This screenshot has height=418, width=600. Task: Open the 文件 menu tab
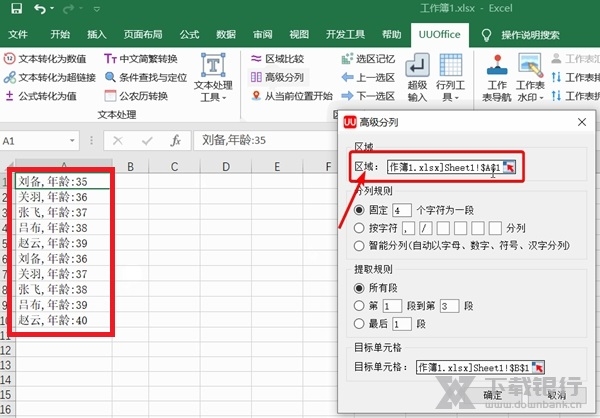click(x=18, y=35)
